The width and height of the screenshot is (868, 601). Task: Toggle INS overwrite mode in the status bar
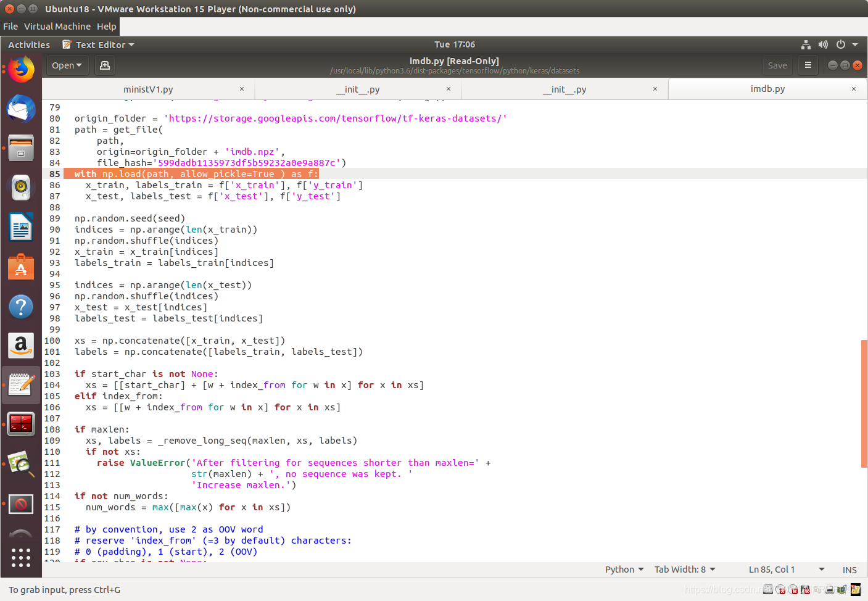[x=849, y=570]
